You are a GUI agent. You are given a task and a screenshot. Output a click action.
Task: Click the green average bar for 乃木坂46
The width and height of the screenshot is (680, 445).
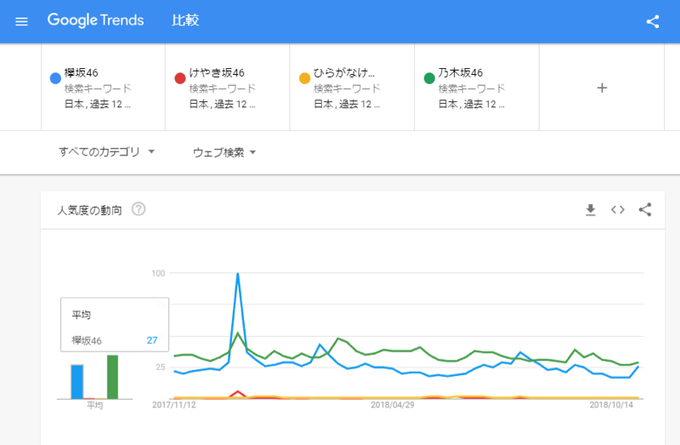112,377
